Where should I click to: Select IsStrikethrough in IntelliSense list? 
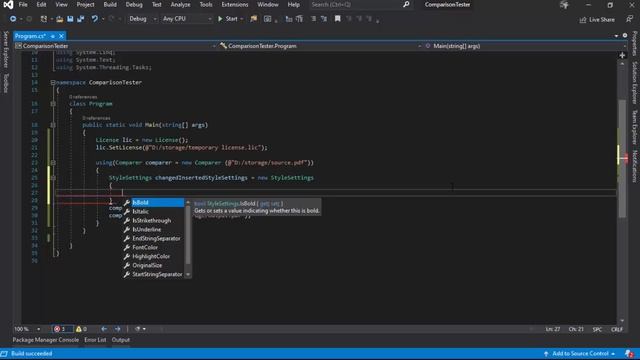click(x=154, y=220)
